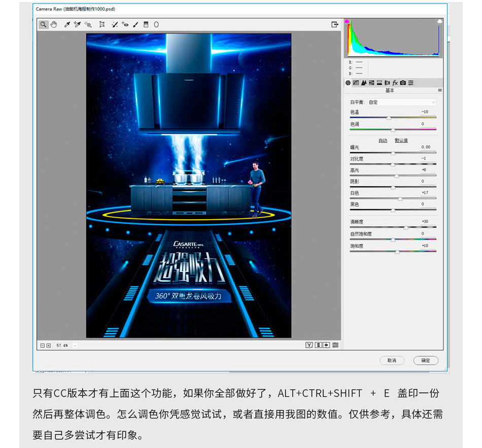Viewport: 482px width, 448px height.
Task: Adjust the contrast (对比度) slider
Action: tap(393, 164)
